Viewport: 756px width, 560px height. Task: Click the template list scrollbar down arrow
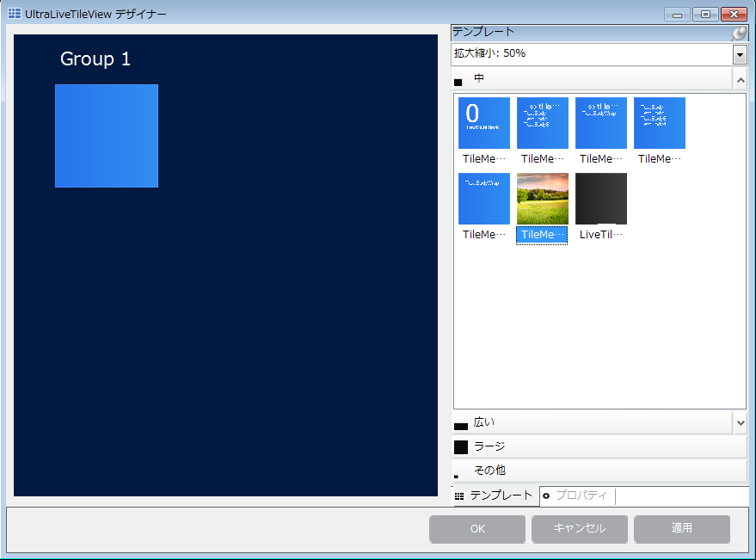coord(741,422)
